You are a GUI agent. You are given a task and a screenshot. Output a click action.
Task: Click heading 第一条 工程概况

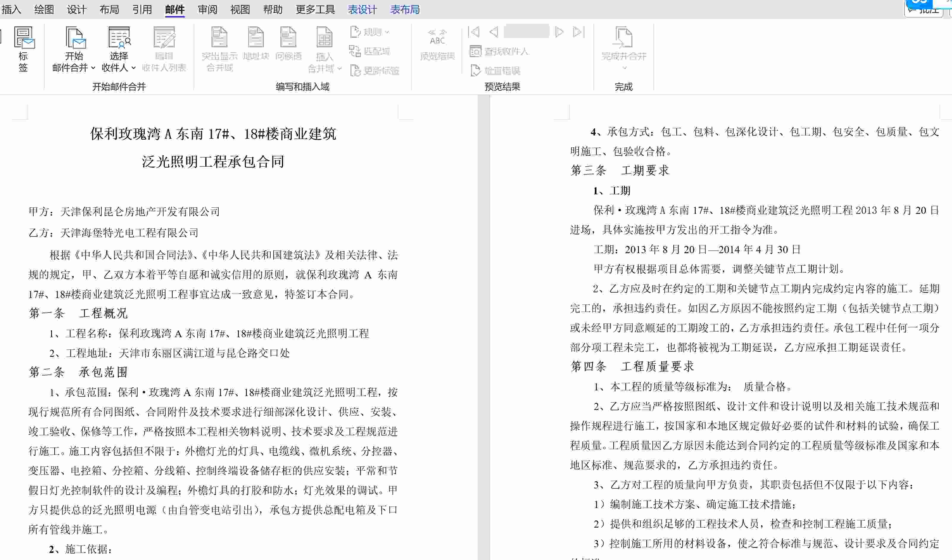pyautogui.click(x=78, y=313)
